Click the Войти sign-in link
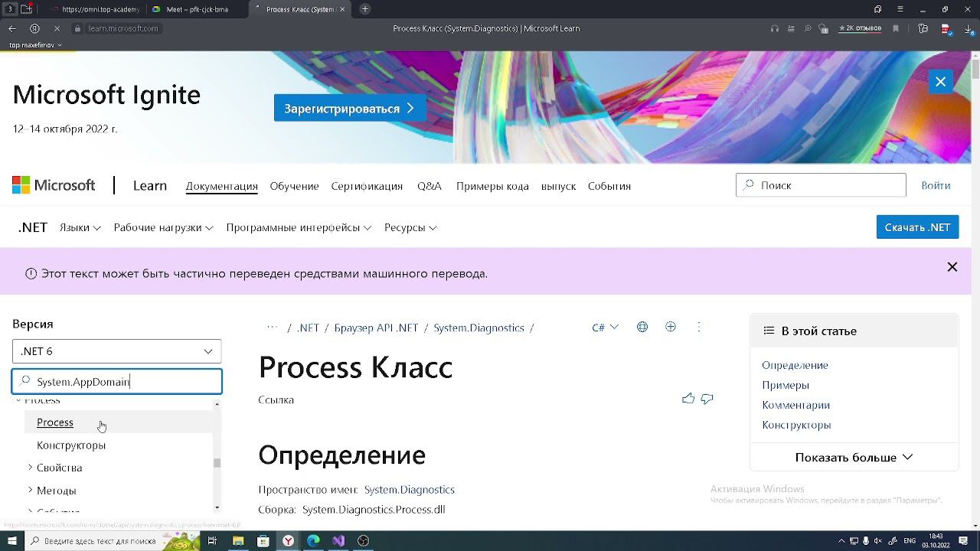 click(936, 185)
